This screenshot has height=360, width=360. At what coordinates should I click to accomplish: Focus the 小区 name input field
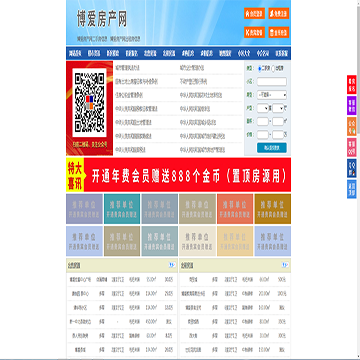point(272,82)
